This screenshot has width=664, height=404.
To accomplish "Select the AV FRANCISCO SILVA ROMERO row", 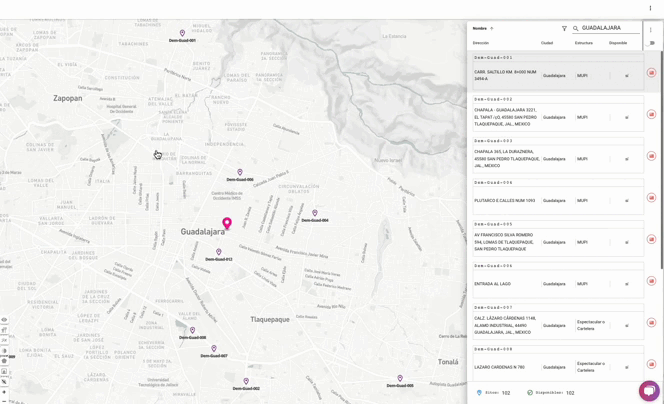I will coord(558,242).
